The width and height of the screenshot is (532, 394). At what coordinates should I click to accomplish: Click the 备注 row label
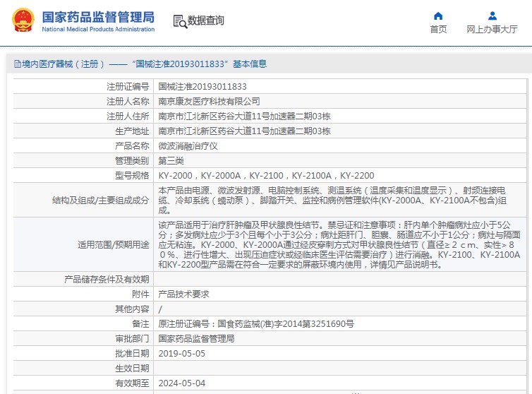pos(140,324)
